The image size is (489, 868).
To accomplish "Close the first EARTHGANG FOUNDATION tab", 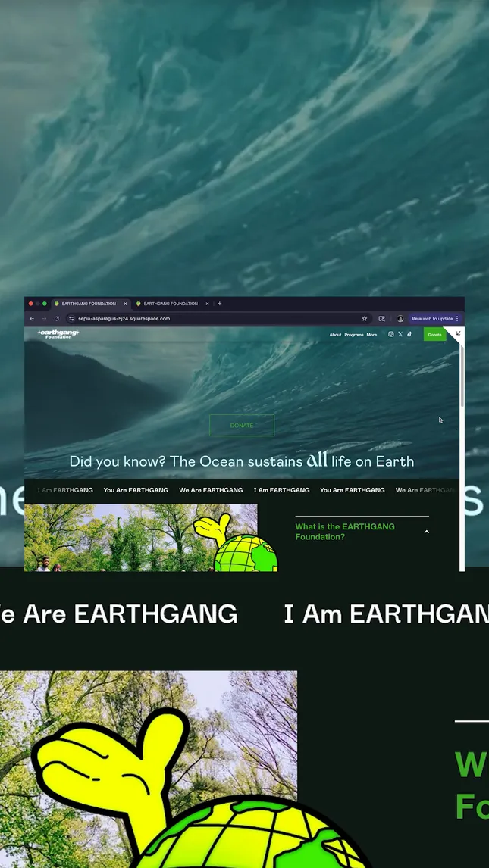I will tap(125, 304).
